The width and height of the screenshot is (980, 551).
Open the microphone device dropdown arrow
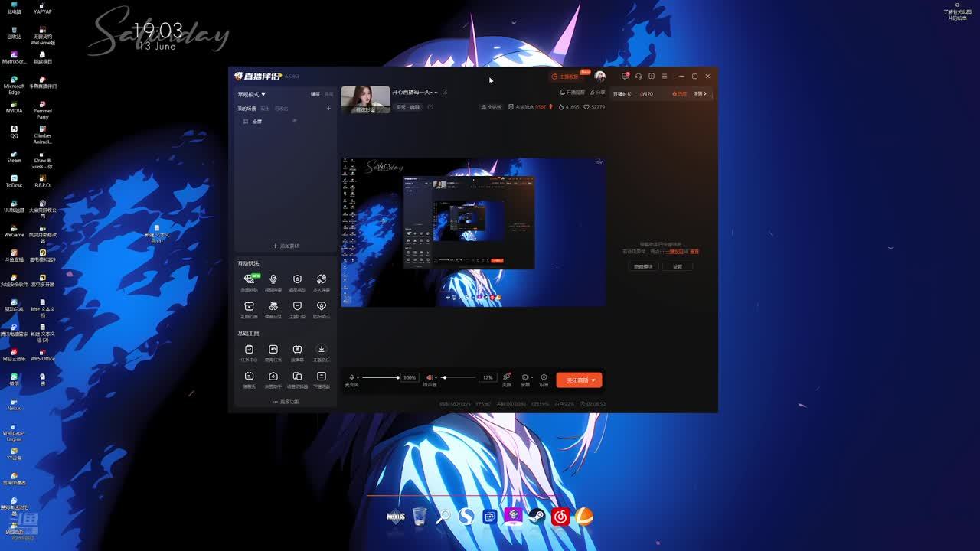pyautogui.click(x=358, y=378)
